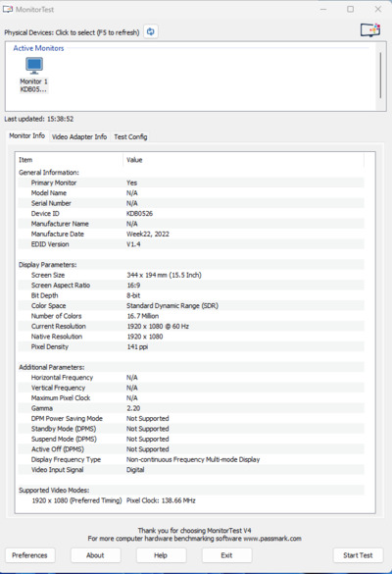
Task: Open the Preferences dialog
Action: point(30,555)
